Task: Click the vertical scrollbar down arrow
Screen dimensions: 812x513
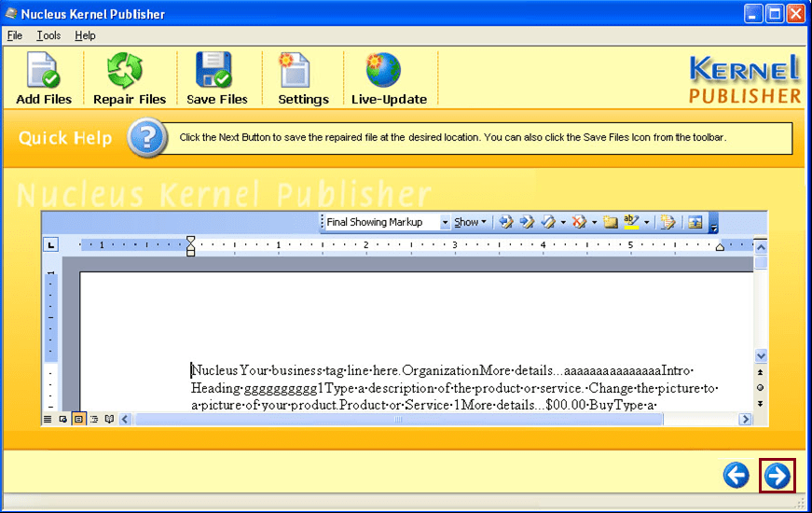Action: [x=761, y=356]
